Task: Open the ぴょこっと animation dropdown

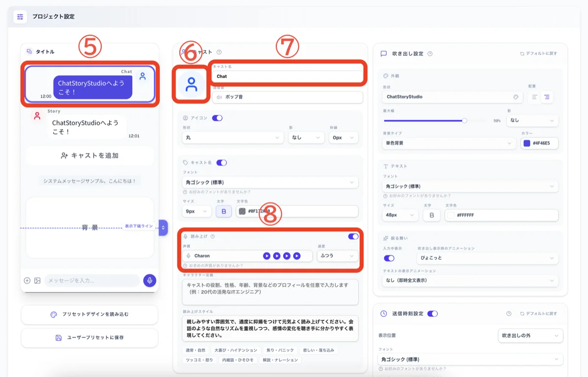Action: tap(488, 258)
